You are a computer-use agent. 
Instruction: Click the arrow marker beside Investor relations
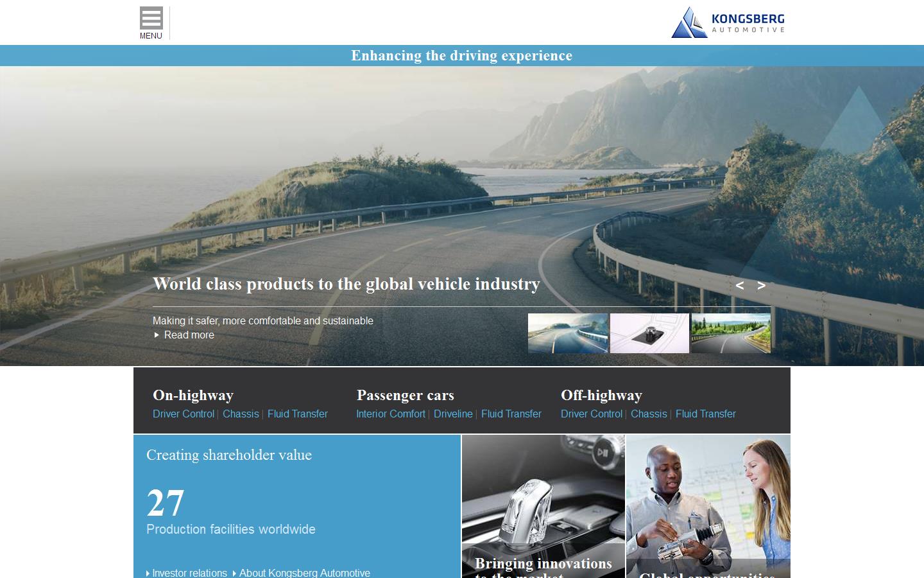coord(148,573)
